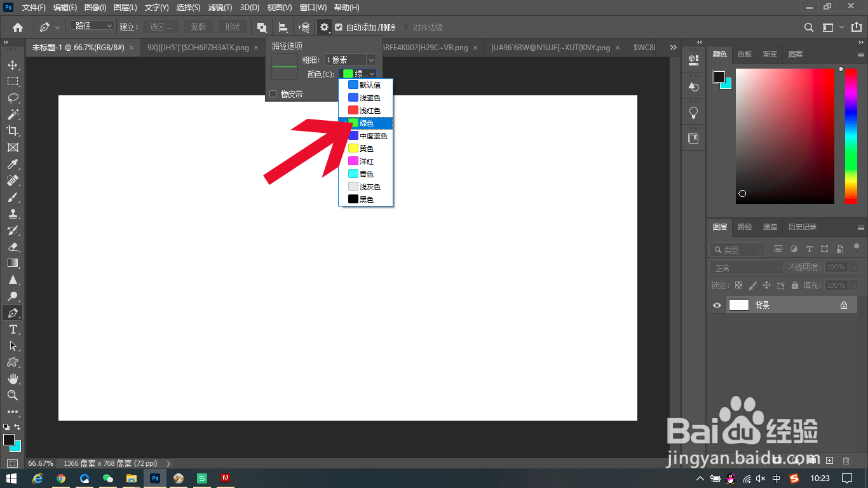
Task: Open the Layers panel menu icon
Action: pyautogui.click(x=861, y=227)
